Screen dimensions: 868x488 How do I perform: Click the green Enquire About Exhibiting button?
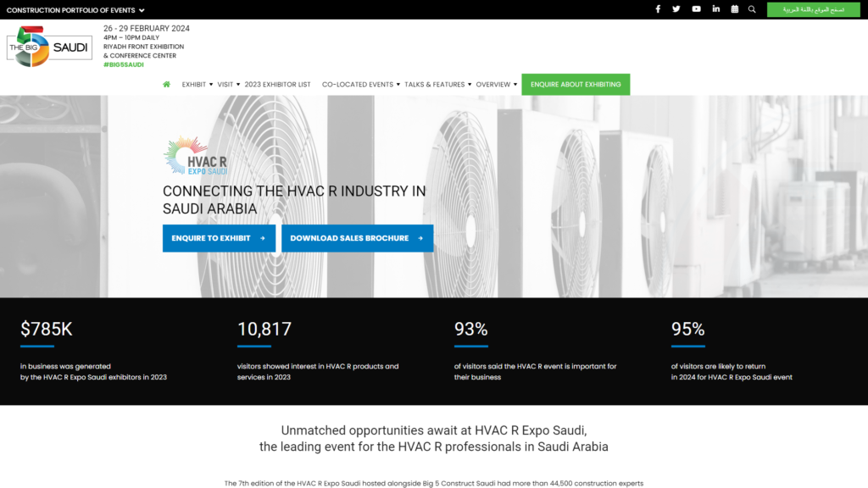(576, 84)
